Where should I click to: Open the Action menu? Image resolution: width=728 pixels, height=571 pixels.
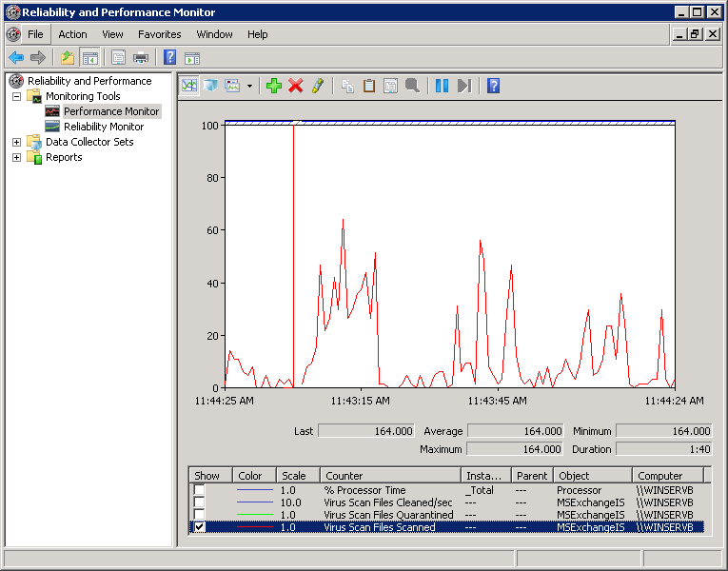coord(72,34)
